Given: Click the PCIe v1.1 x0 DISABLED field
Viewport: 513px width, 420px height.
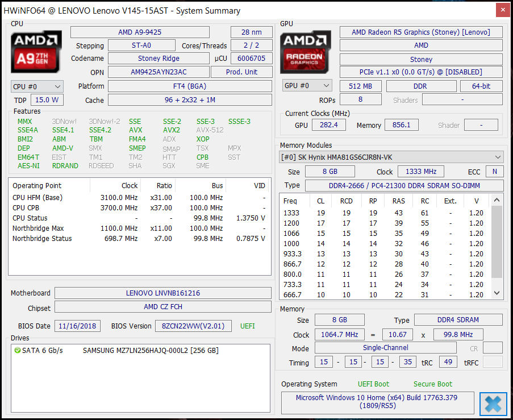Looking at the screenshot, I should tap(421, 72).
